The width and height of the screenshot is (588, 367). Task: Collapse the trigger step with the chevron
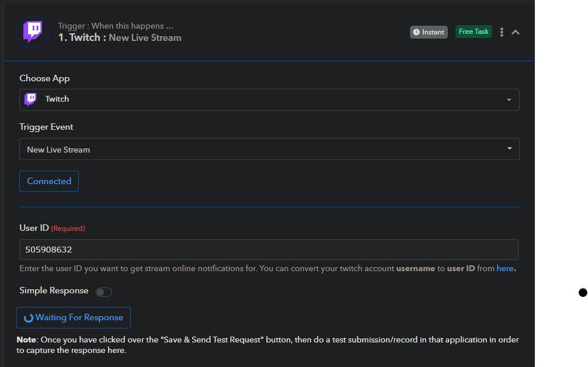click(516, 32)
